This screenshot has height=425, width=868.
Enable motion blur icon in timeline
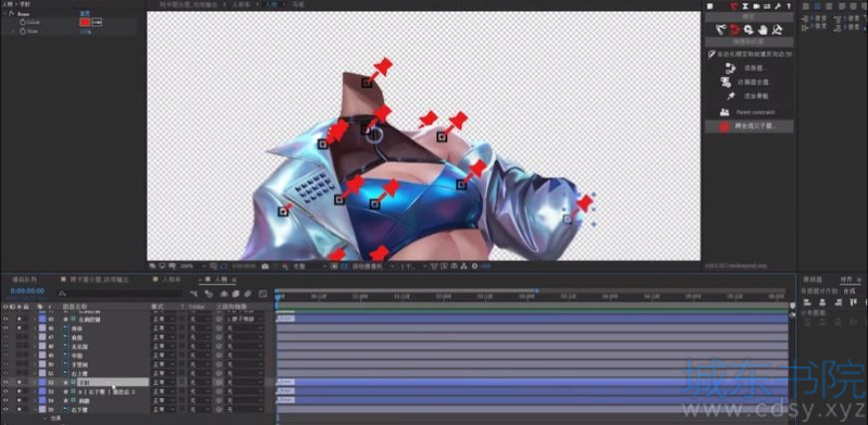[x=247, y=294]
